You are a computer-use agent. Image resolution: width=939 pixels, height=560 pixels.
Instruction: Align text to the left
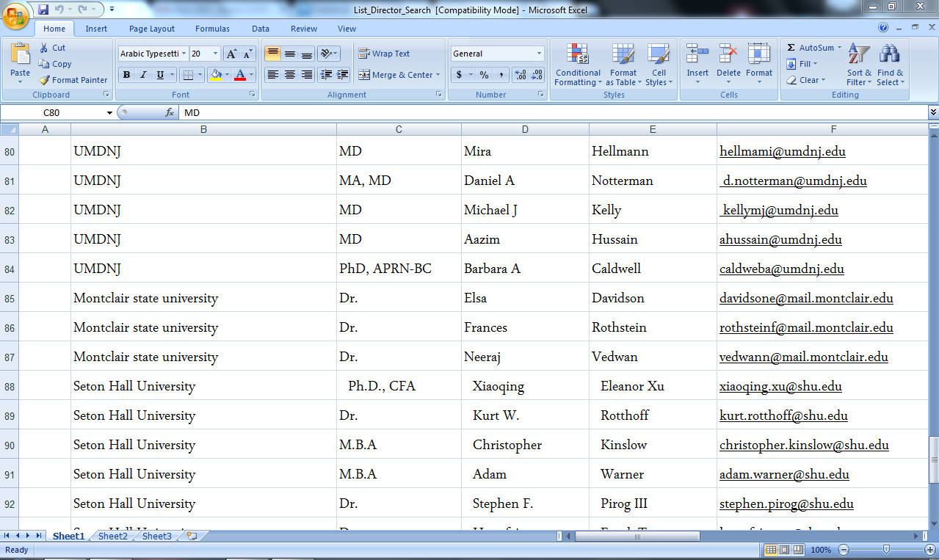[x=272, y=75]
